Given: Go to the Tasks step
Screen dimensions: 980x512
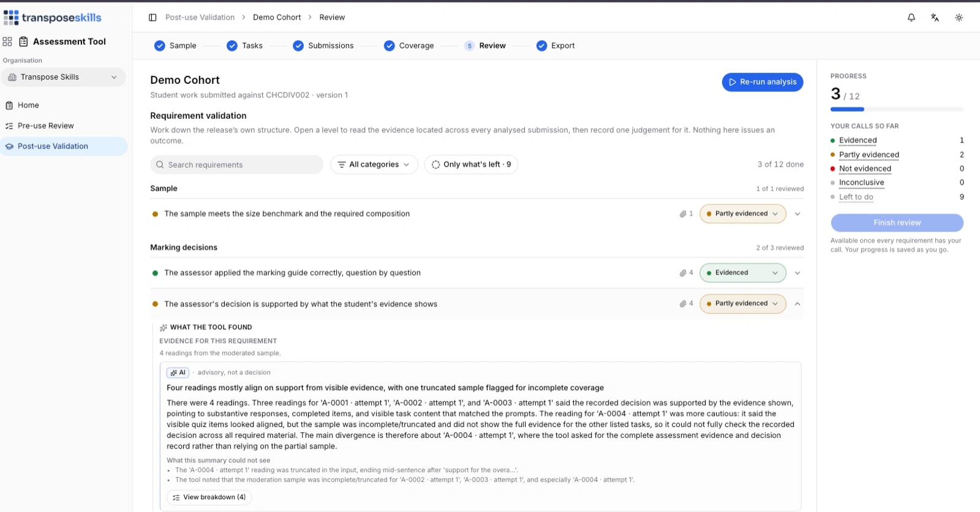Looking at the screenshot, I should pyautogui.click(x=244, y=46).
